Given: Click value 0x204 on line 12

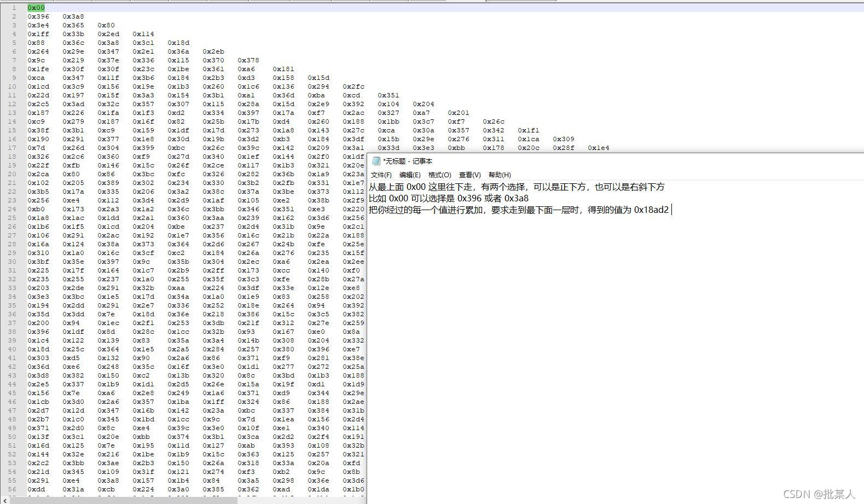Looking at the screenshot, I should 424,104.
